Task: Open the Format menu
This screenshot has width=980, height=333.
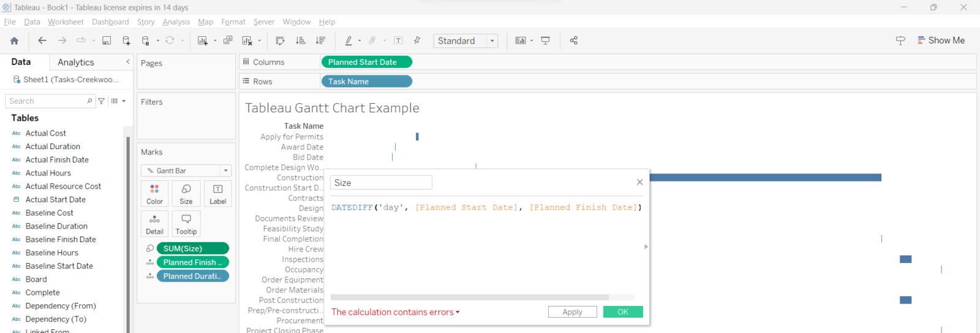Action: 233,22
